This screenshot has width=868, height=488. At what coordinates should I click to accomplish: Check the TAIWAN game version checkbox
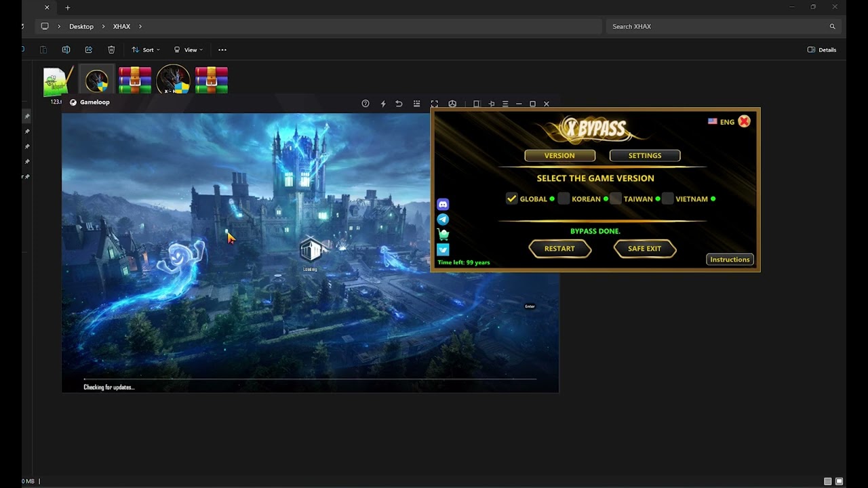coord(615,199)
